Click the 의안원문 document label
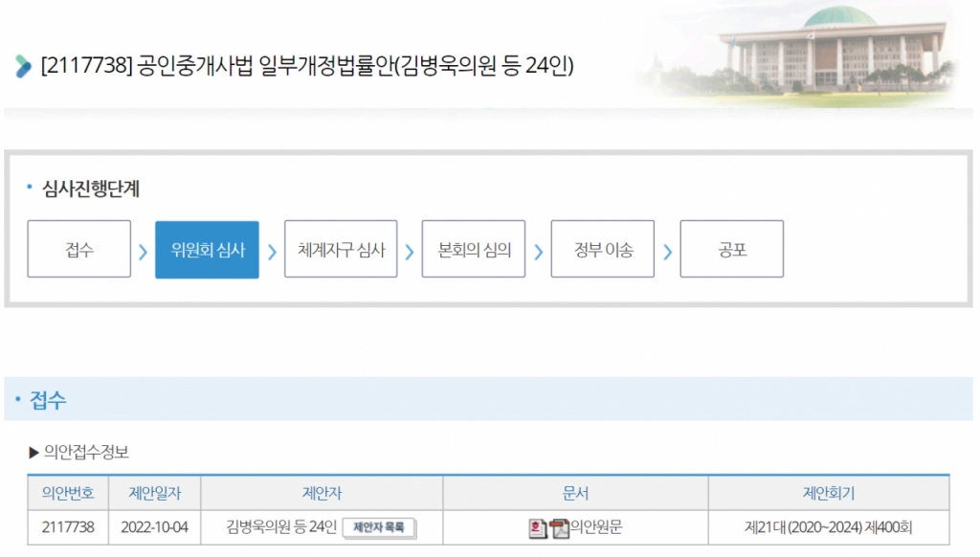The width and height of the screenshot is (980, 557). [x=596, y=526]
